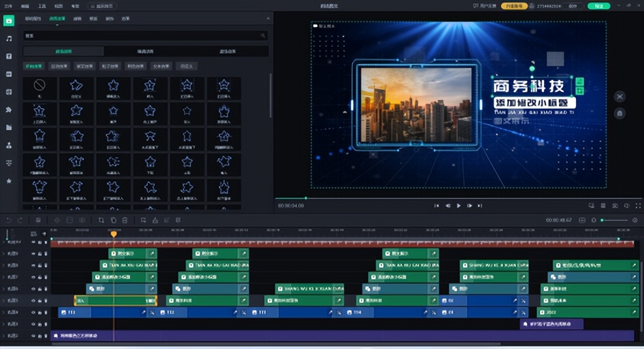
Task: Open the person avatar sidebar icon
Action: (x=9, y=145)
